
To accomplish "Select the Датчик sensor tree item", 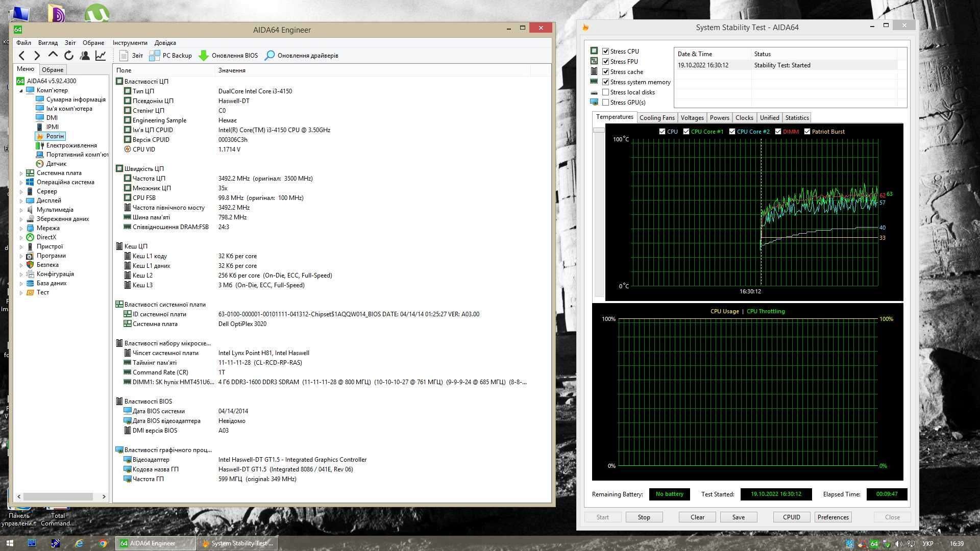I will point(56,164).
